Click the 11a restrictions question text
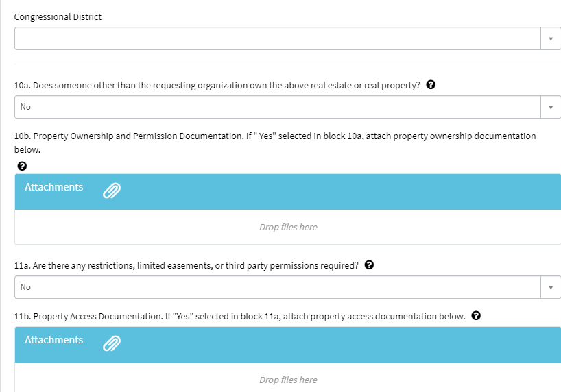The height and width of the screenshot is (392, 561). pos(187,266)
